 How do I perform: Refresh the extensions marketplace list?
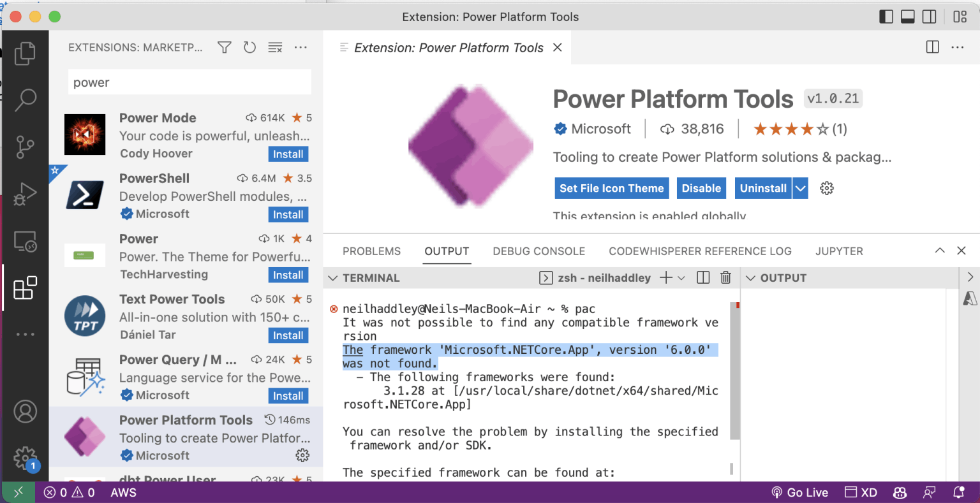tap(249, 47)
